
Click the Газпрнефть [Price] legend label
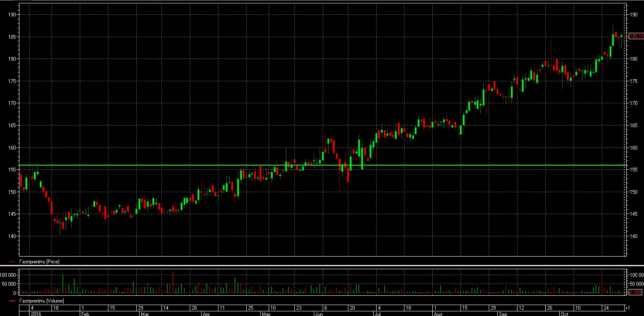39,262
